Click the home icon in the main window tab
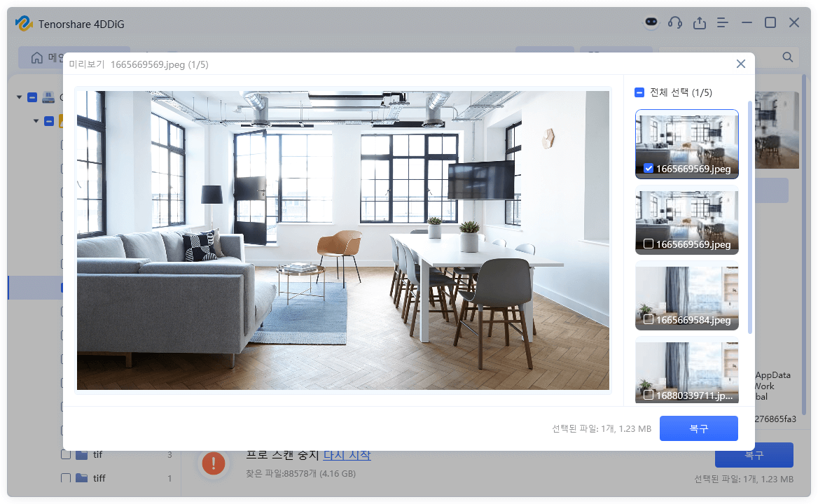Viewport: 818px width, 504px height. coord(36,58)
